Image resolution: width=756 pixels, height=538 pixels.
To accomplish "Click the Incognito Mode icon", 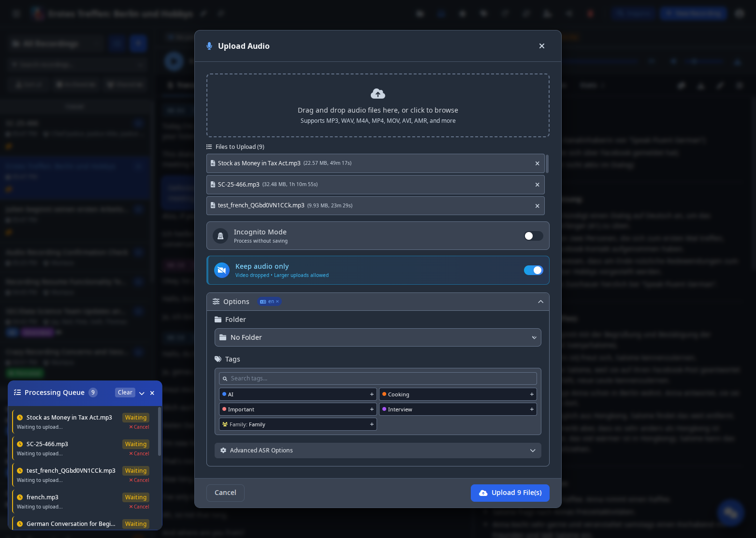I will [x=220, y=236].
